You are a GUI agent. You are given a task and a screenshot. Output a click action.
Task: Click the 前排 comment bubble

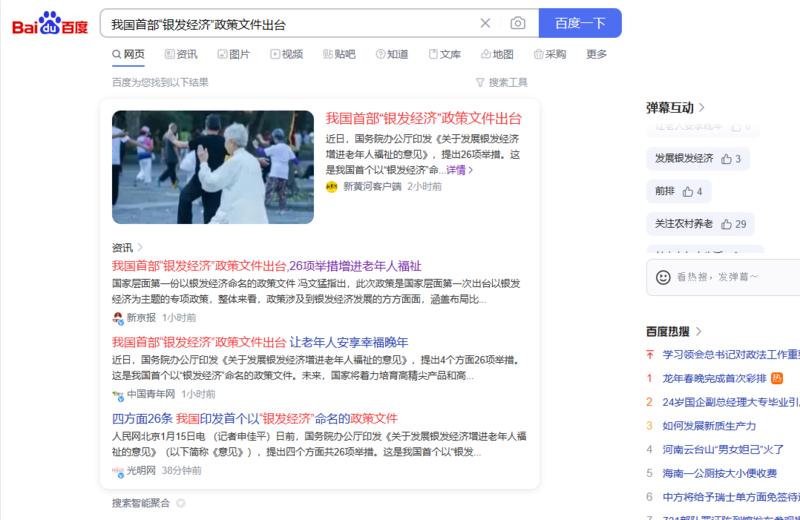coord(679,191)
